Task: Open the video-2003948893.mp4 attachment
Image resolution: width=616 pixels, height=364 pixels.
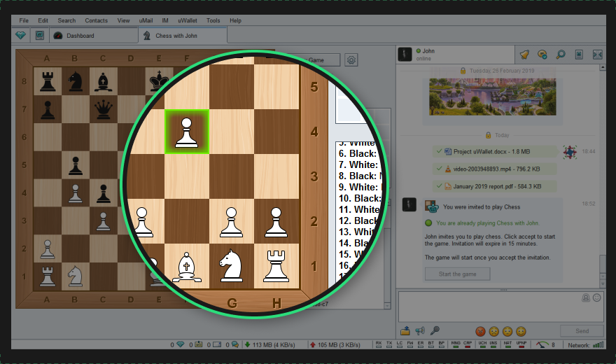Action: pos(495,169)
